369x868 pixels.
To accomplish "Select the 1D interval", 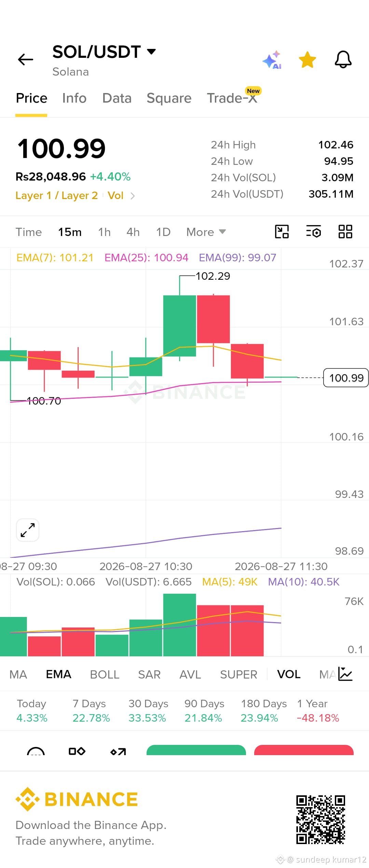I will point(163,232).
